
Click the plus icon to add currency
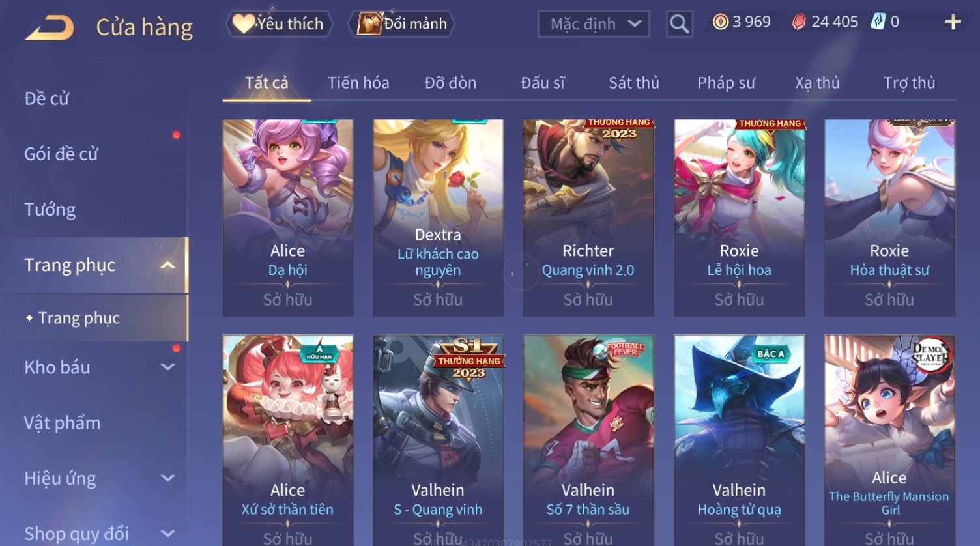[953, 22]
